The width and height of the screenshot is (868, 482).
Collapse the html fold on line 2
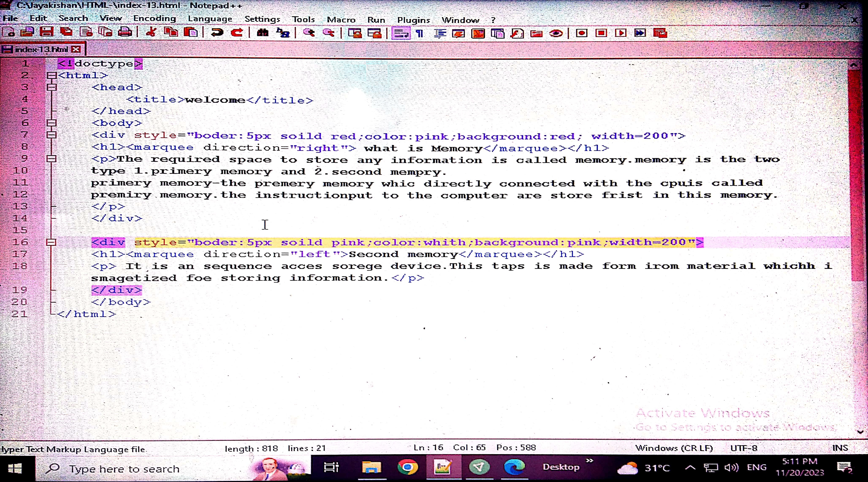point(52,76)
